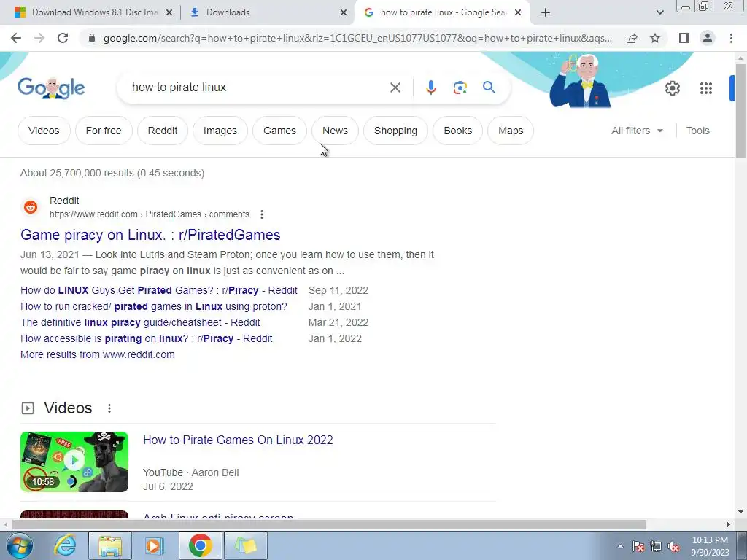
Task: Open the Chrome three-dot menu
Action: pos(731,38)
